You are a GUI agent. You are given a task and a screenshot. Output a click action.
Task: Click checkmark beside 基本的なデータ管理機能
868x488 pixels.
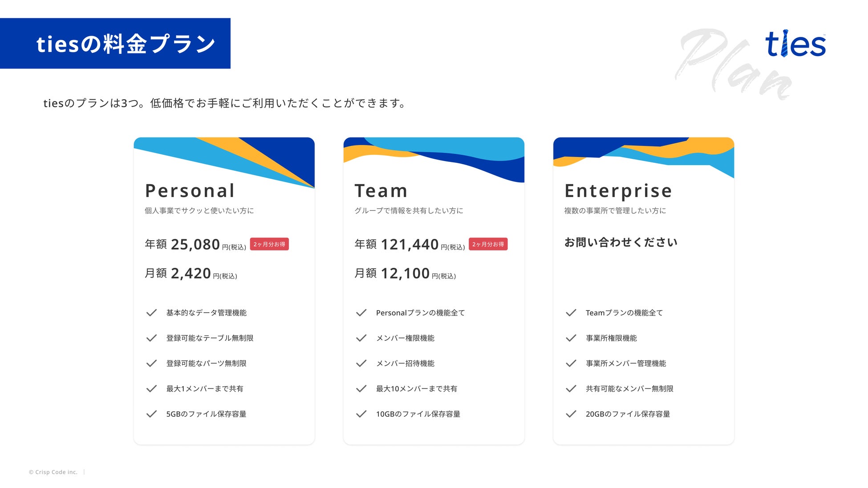pyautogui.click(x=151, y=313)
